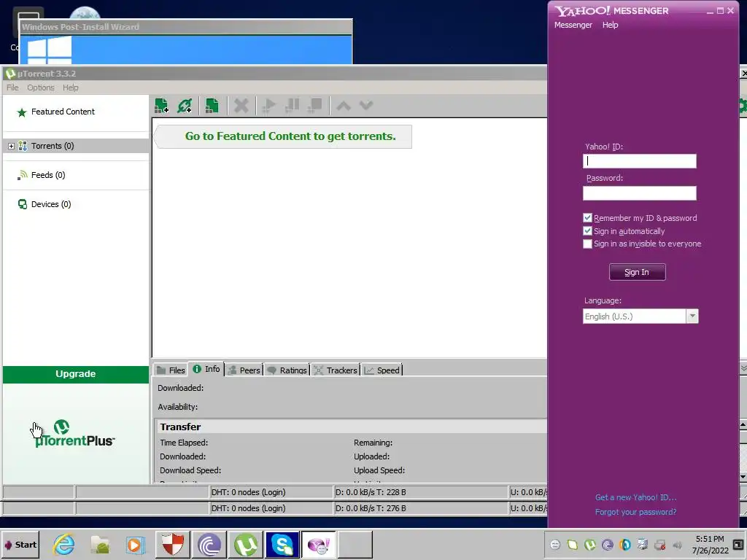Open uTorrent Help menu

tap(71, 87)
